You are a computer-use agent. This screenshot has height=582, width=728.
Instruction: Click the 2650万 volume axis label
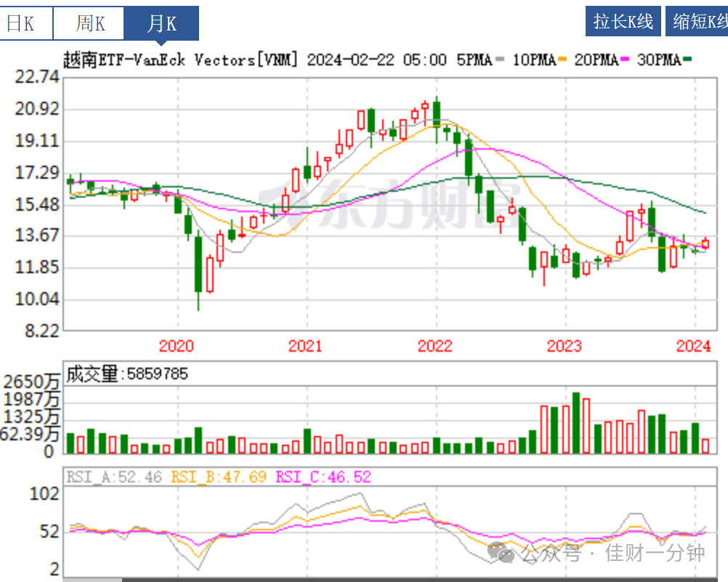pos(31,381)
